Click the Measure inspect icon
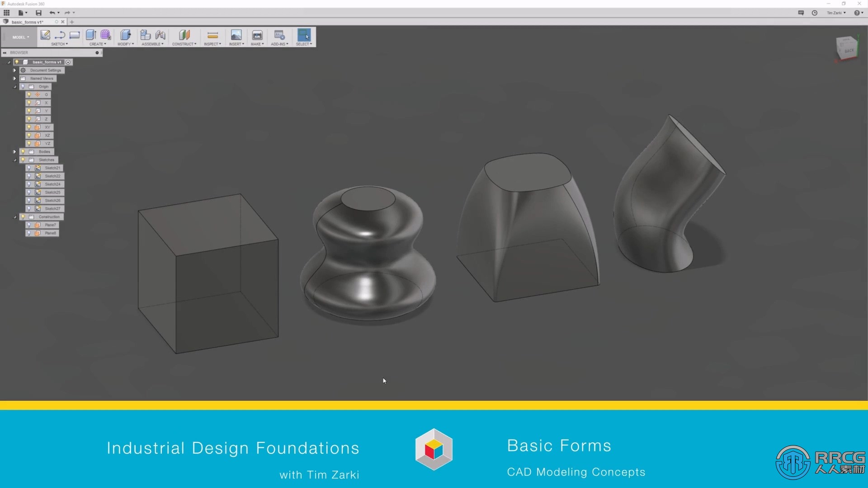Screen dimensions: 868x488 [x=212, y=35]
